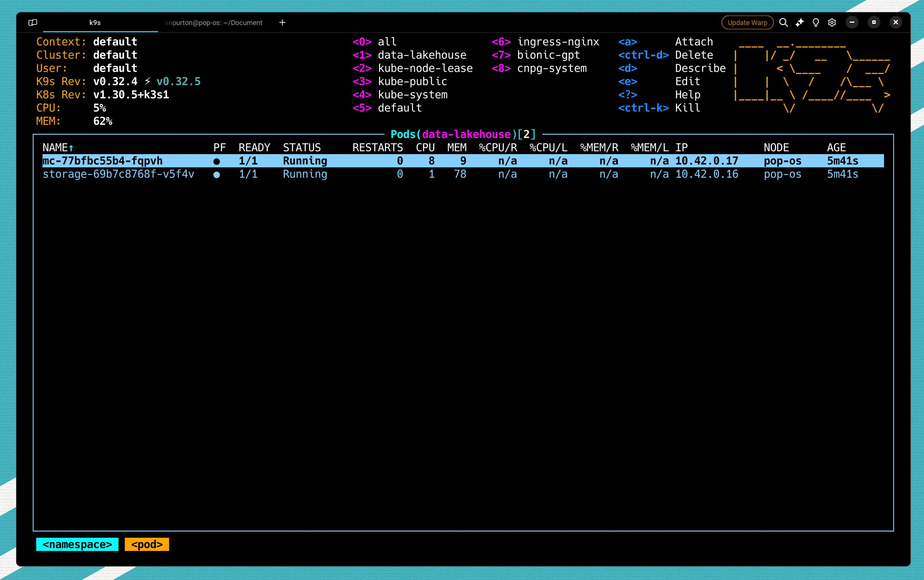Click the data-lakehouse namespace shortcut
The image size is (924, 580).
click(x=422, y=55)
